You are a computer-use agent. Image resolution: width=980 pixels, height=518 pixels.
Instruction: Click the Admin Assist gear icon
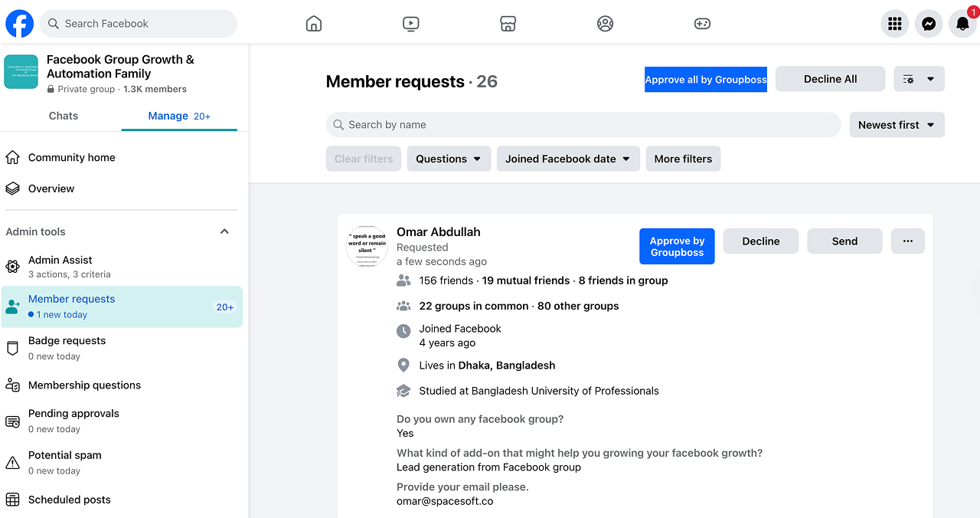12,267
